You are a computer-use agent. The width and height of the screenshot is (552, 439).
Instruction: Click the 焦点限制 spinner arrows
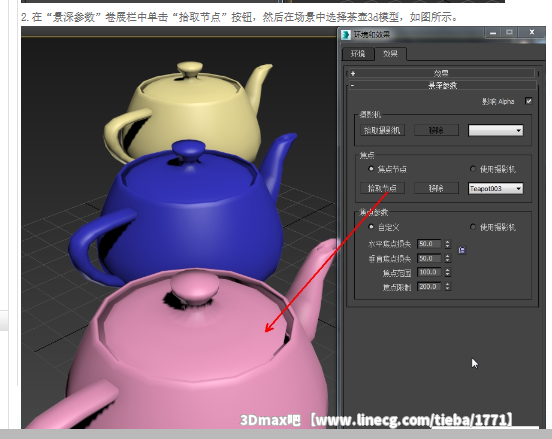point(447,287)
